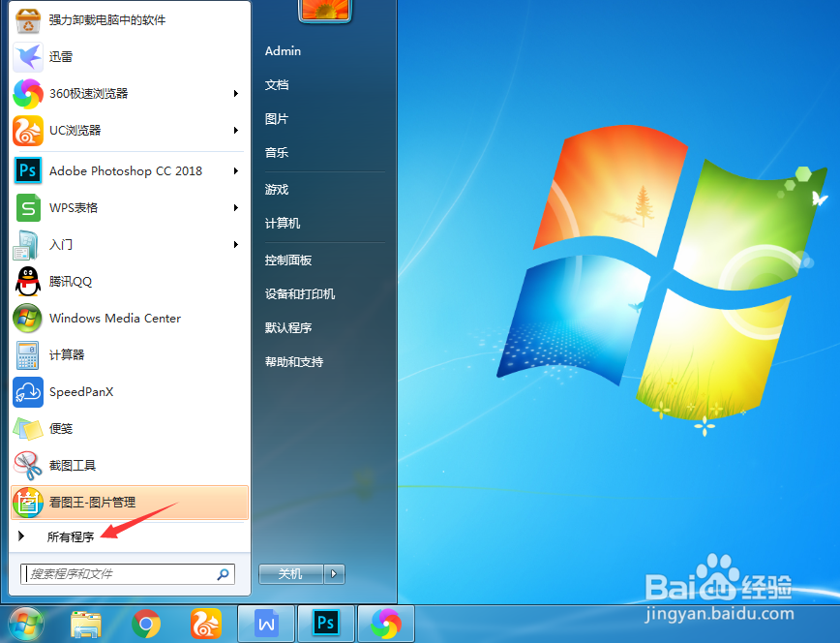Open UC Browser from the taskbar
840x643 pixels.
tap(206, 625)
